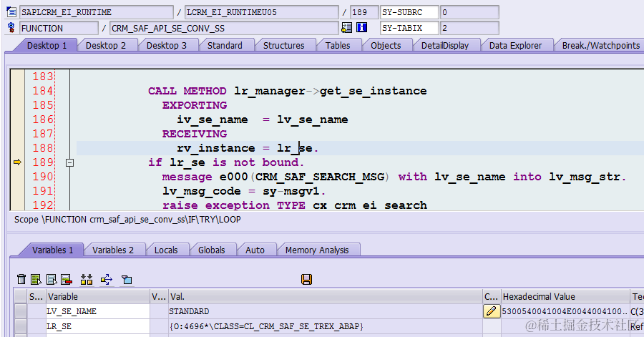Select the Variables 2 tab
Image resolution: width=644 pixels, height=337 pixels.
click(x=113, y=250)
